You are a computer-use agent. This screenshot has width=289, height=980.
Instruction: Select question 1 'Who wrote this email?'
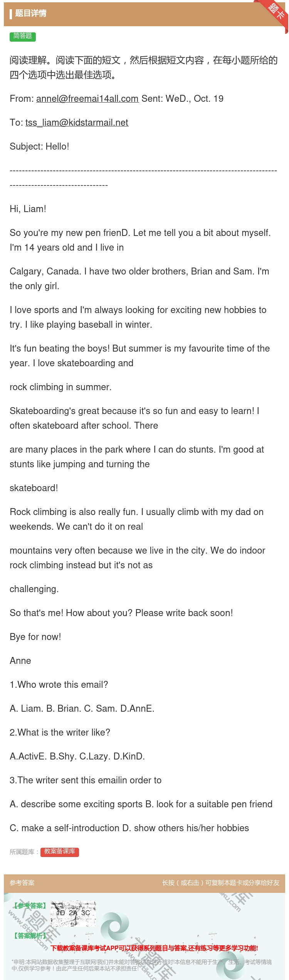click(x=59, y=685)
